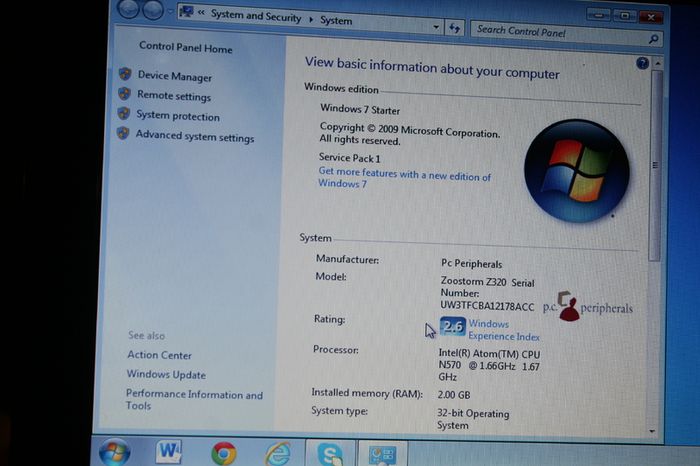Image resolution: width=700 pixels, height=466 pixels.
Task: Click the shield icon beside Remote settings
Action: 124,94
